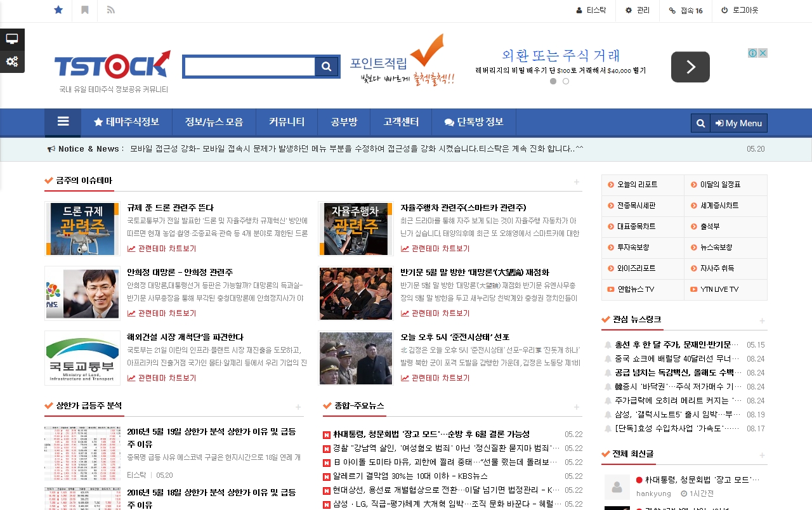Open the 드론 규제 관련주 thumbnail
The image size is (812, 510).
point(82,229)
